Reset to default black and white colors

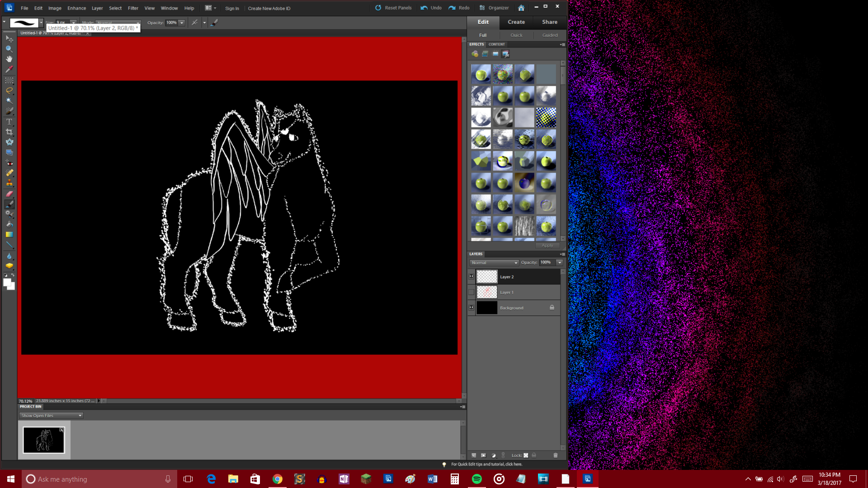click(5, 275)
